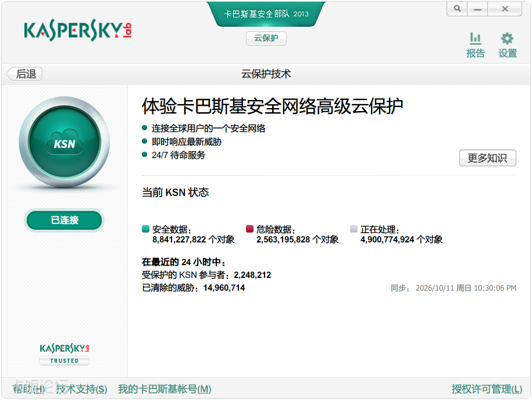
Task: Close the Kaspersky window
Action: (505, 9)
